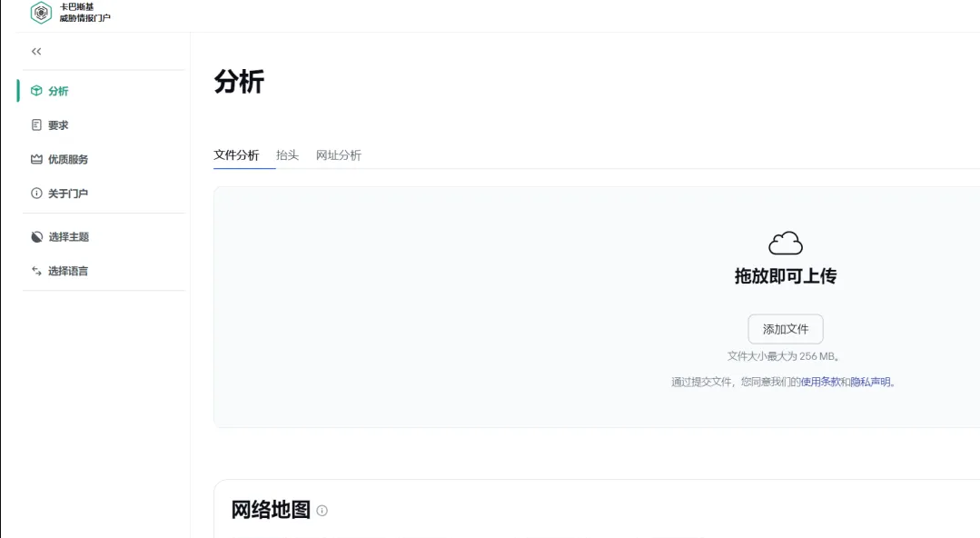This screenshot has height=538, width=980.
Task: Open the info tooltip next to 网络地图
Action: pyautogui.click(x=320, y=510)
